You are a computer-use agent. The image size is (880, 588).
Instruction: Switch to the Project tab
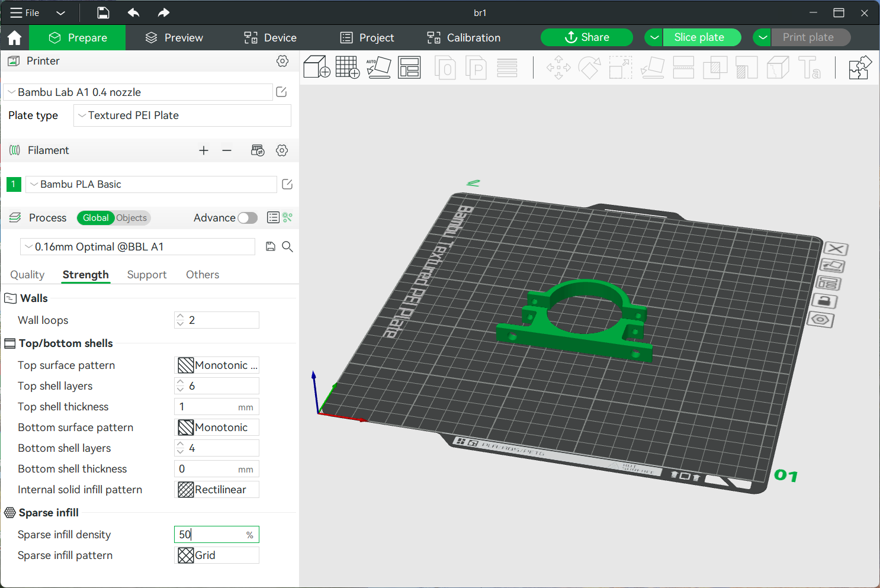[x=367, y=38]
